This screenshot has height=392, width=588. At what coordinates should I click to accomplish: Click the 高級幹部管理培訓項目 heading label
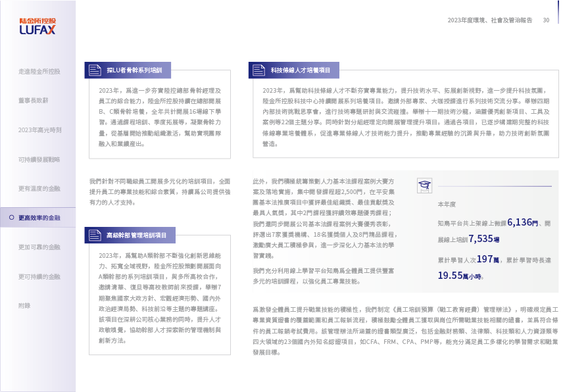(136, 234)
